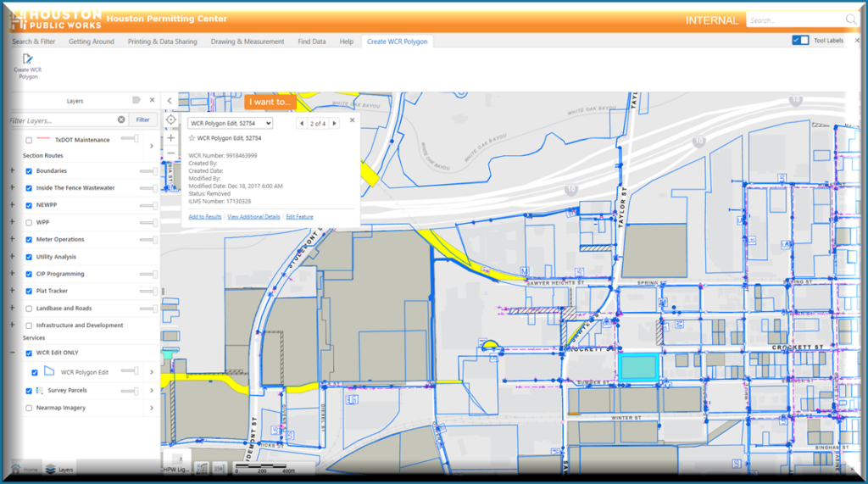Image resolution: width=868 pixels, height=484 pixels.
Task: Click the I want to... button
Action: point(270,102)
